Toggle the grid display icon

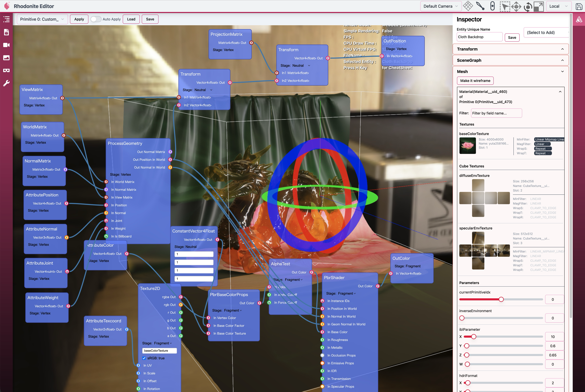pos(468,6)
